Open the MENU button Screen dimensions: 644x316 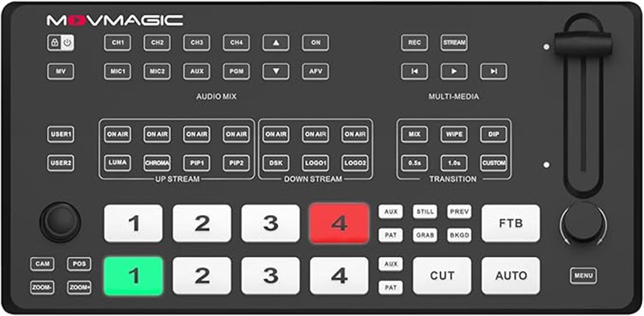583,276
